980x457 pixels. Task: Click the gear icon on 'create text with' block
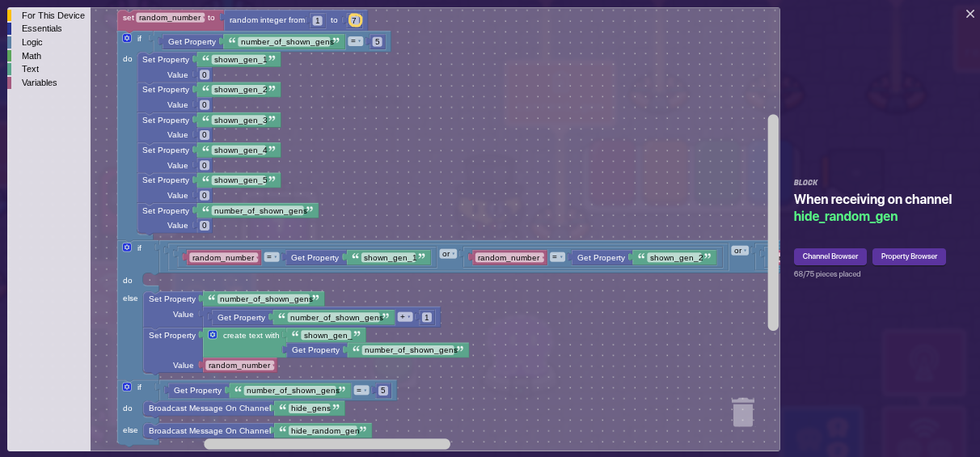pos(213,335)
